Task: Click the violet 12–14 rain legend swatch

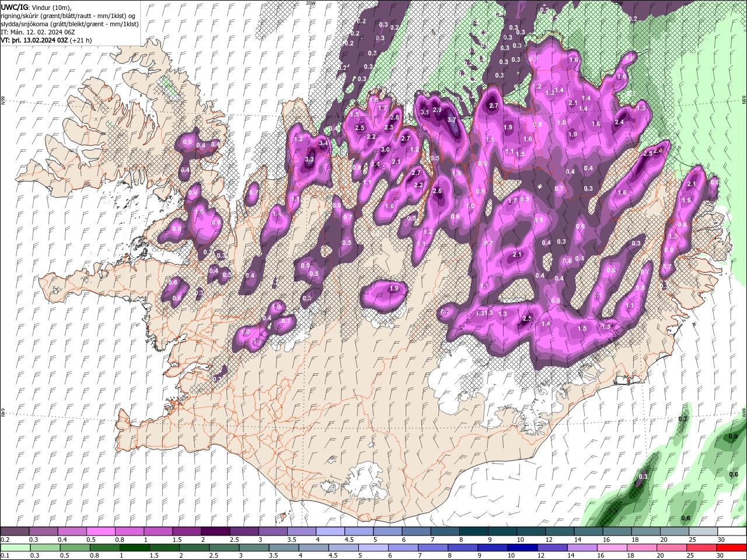Action: [553, 548]
